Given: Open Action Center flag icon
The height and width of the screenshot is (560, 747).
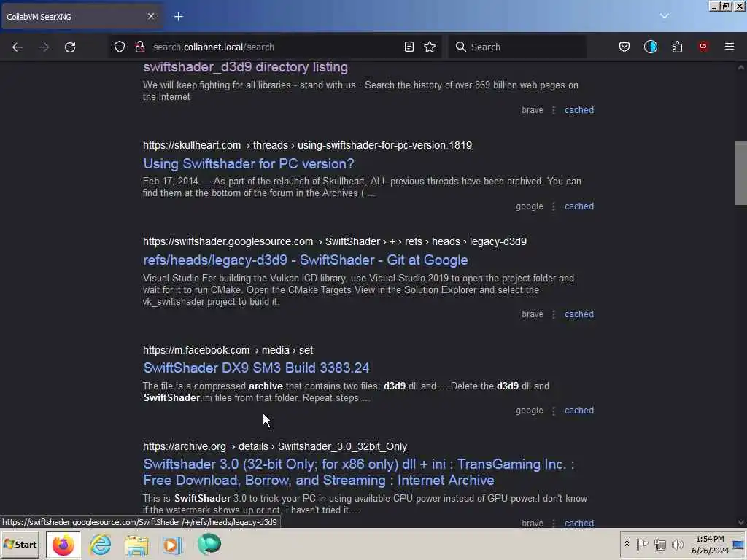Looking at the screenshot, I should click(x=642, y=544).
